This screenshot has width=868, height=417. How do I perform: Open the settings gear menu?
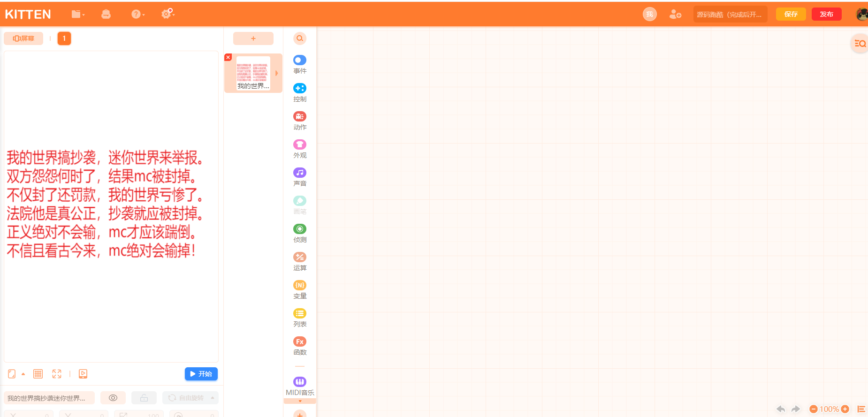(168, 14)
